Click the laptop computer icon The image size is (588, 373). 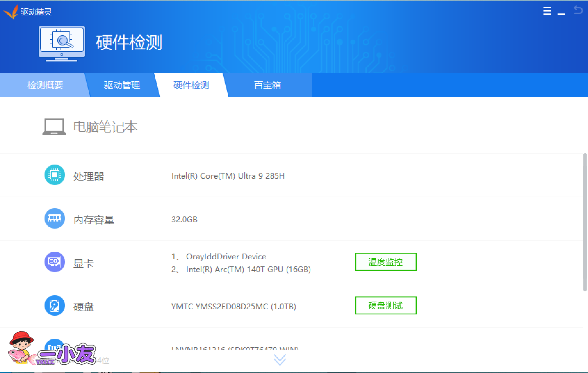pos(54,127)
